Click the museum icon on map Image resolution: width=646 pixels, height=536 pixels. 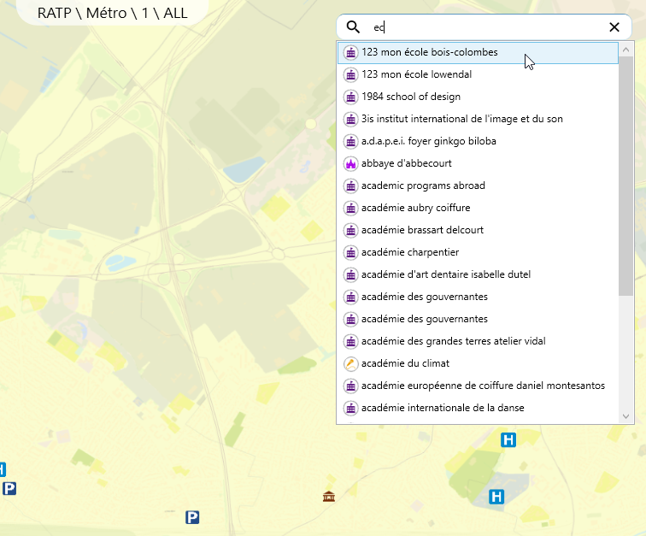coord(329,497)
